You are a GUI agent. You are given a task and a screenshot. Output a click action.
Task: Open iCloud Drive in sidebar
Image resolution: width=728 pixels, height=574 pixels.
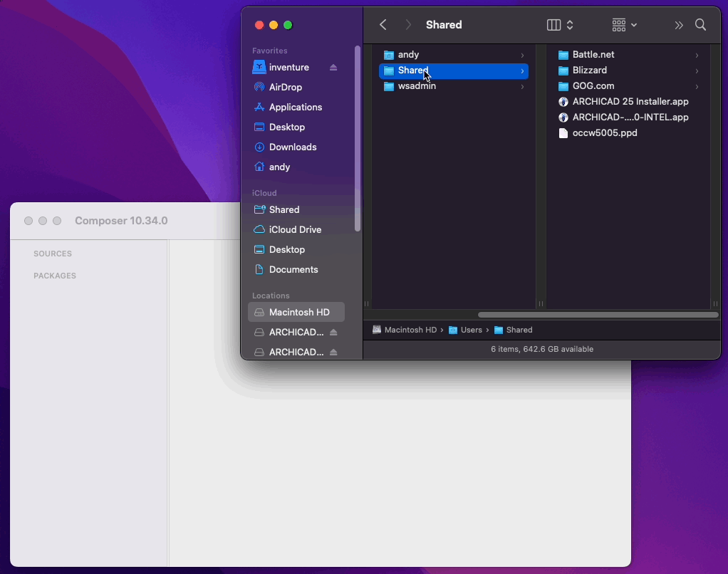(x=295, y=230)
